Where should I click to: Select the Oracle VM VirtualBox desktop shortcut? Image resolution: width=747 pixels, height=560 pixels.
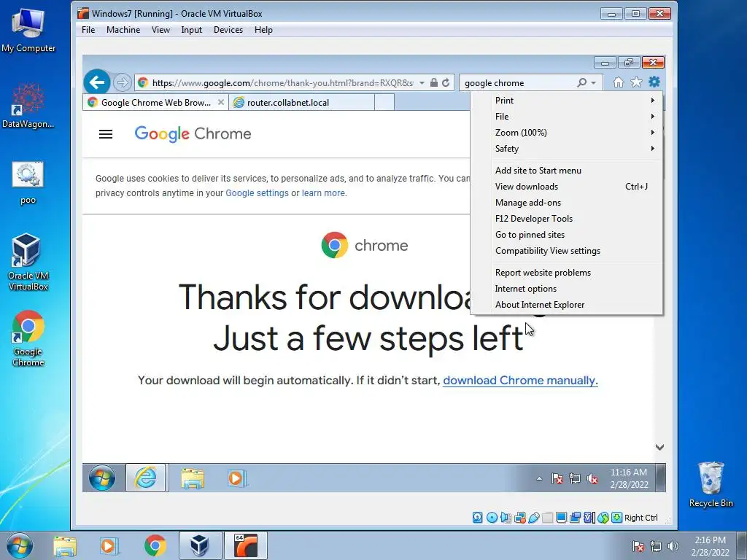pyautogui.click(x=28, y=262)
